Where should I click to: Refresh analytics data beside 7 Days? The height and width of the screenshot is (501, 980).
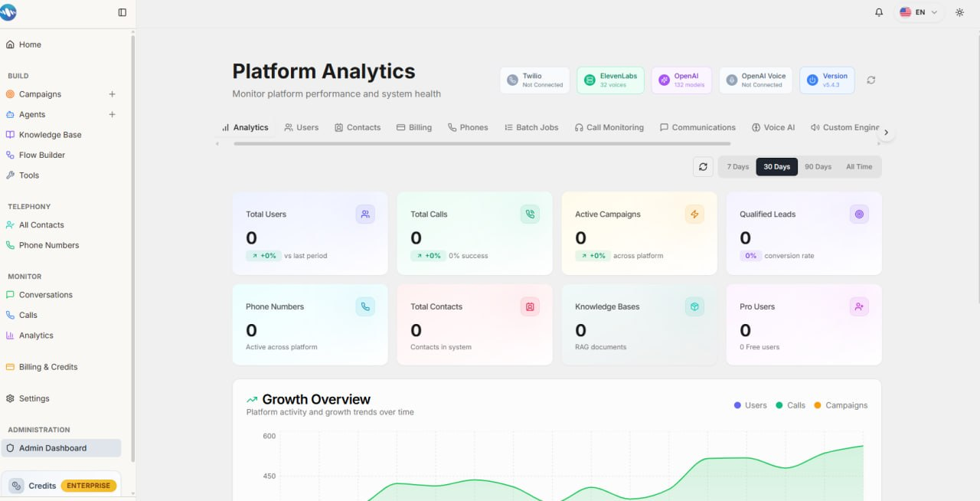pos(703,166)
